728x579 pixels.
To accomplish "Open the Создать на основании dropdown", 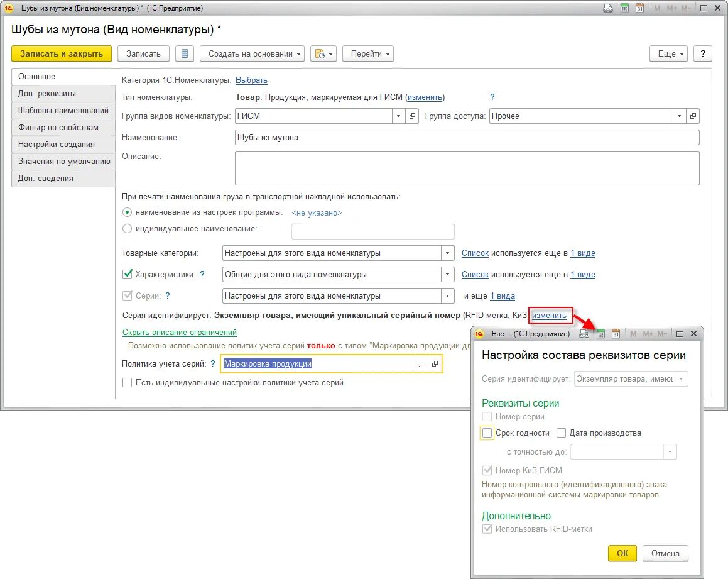I will 252,54.
